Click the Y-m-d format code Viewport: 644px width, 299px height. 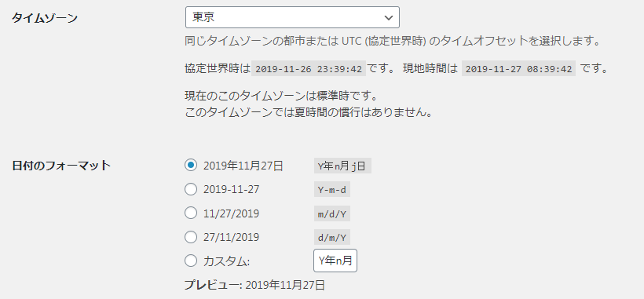point(332,189)
